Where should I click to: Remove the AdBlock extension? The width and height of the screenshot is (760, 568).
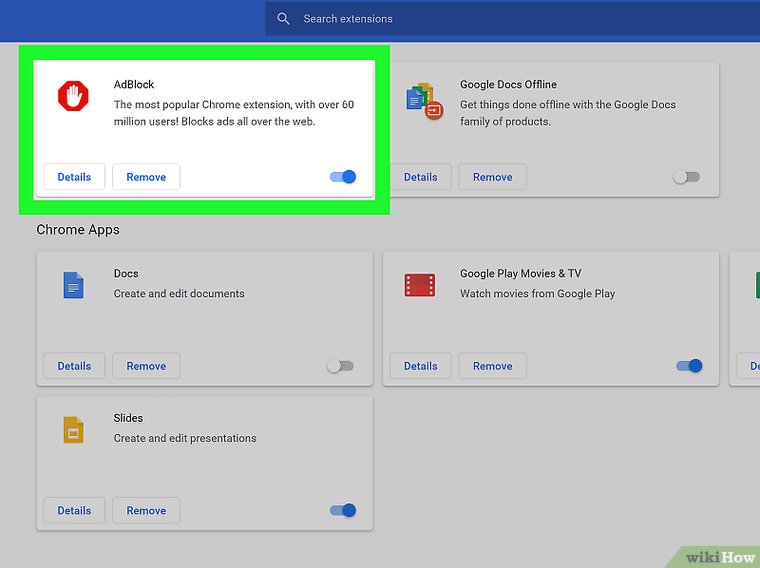pyautogui.click(x=146, y=177)
